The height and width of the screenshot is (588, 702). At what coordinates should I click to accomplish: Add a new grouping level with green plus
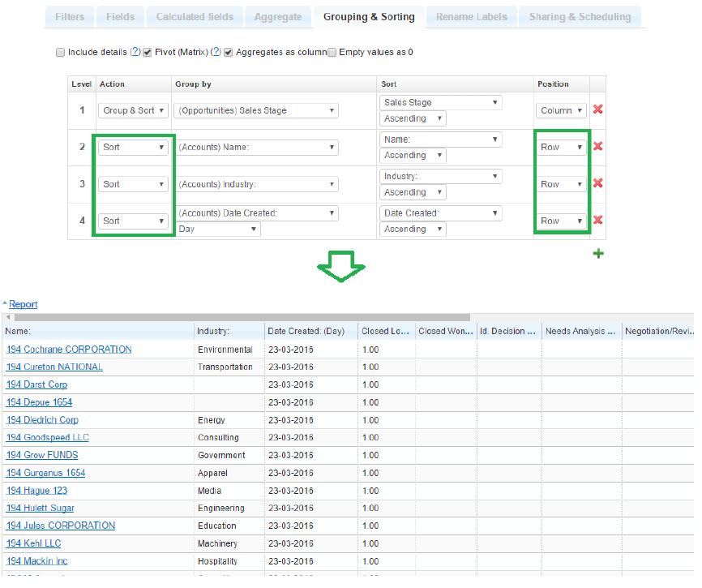tap(598, 254)
